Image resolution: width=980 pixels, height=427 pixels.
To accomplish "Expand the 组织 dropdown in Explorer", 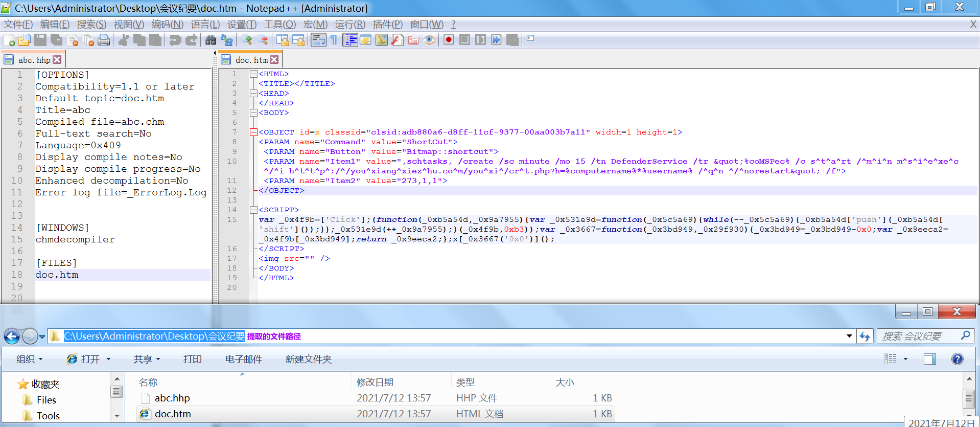I will click(29, 359).
